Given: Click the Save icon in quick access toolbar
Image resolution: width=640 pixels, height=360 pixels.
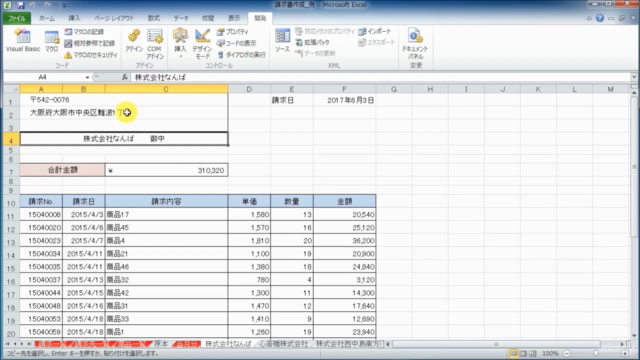Looking at the screenshot, I should [x=20, y=5].
